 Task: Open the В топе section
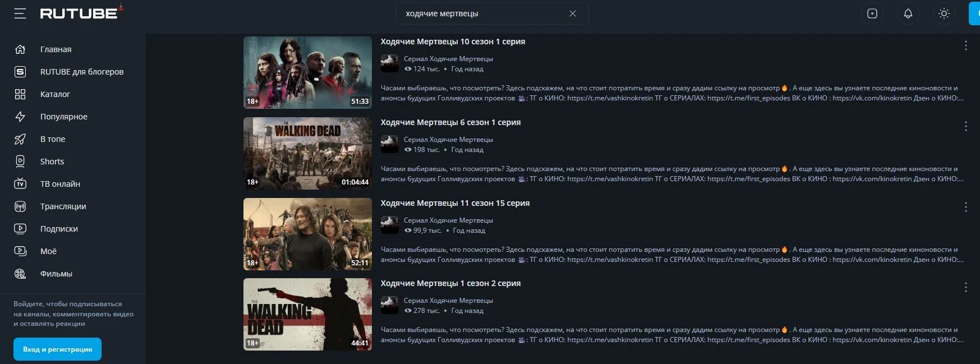point(53,139)
